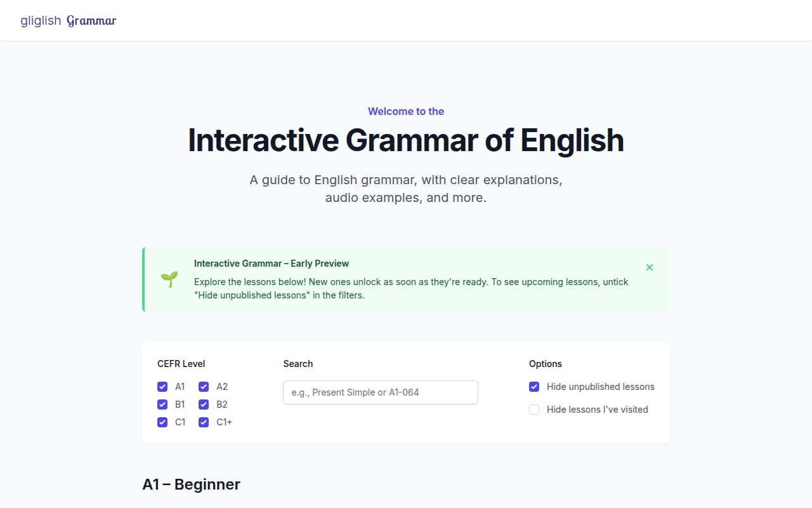This screenshot has width=812, height=508.
Task: Enable Hide lessons I've visited
Action: click(534, 410)
